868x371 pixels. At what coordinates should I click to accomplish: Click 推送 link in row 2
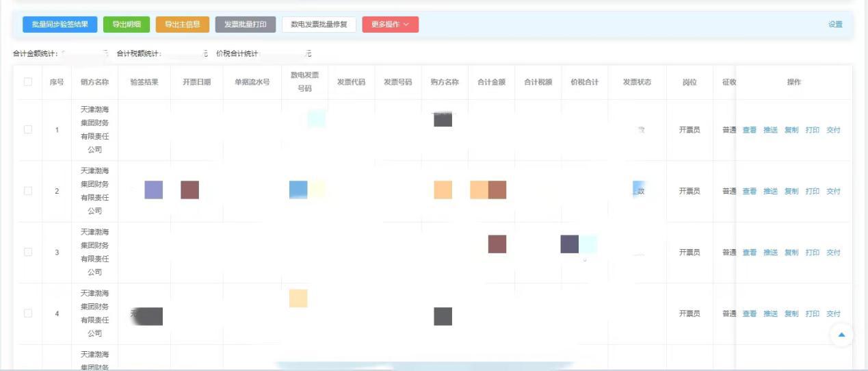click(770, 192)
